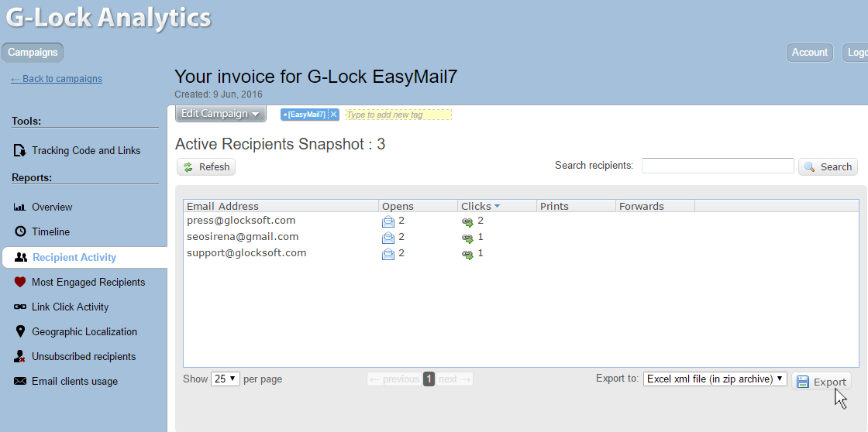Click clicks link icon for seosirena@gmail.com
868x432 pixels.
(468, 238)
